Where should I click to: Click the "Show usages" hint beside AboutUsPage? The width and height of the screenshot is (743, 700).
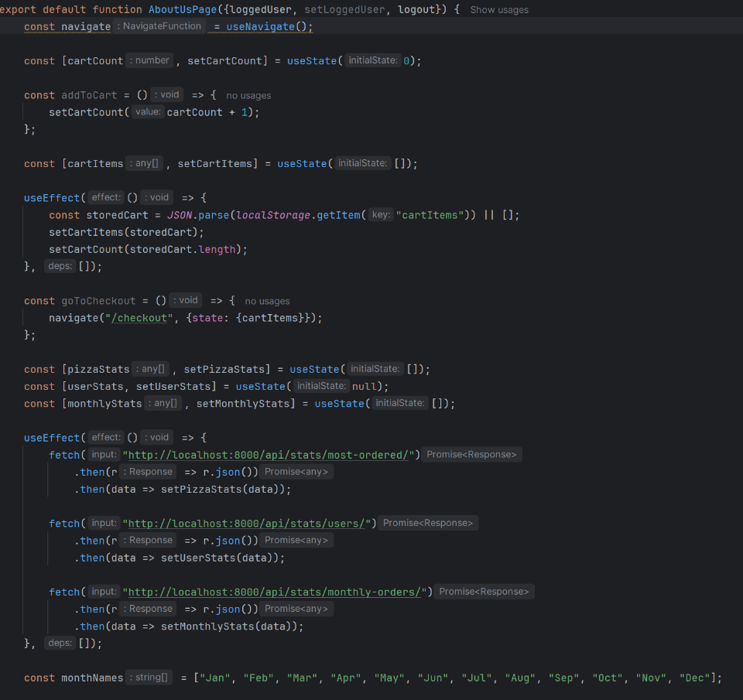[x=499, y=10]
